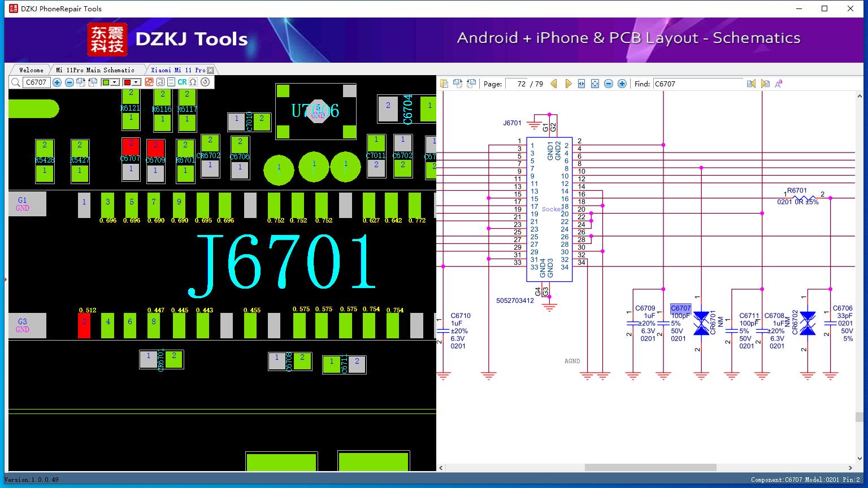The height and width of the screenshot is (488, 868).
Task: Select red C6709 capacitor pad on PCB
Action: 155,147
